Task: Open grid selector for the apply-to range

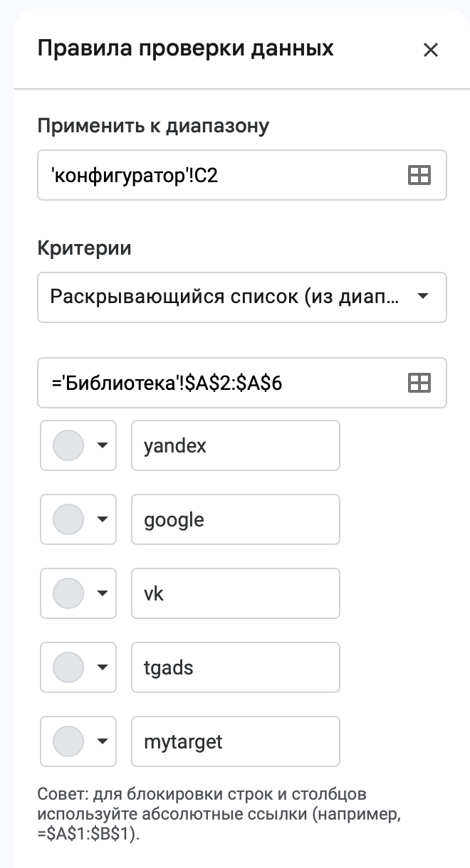Action: pyautogui.click(x=419, y=175)
